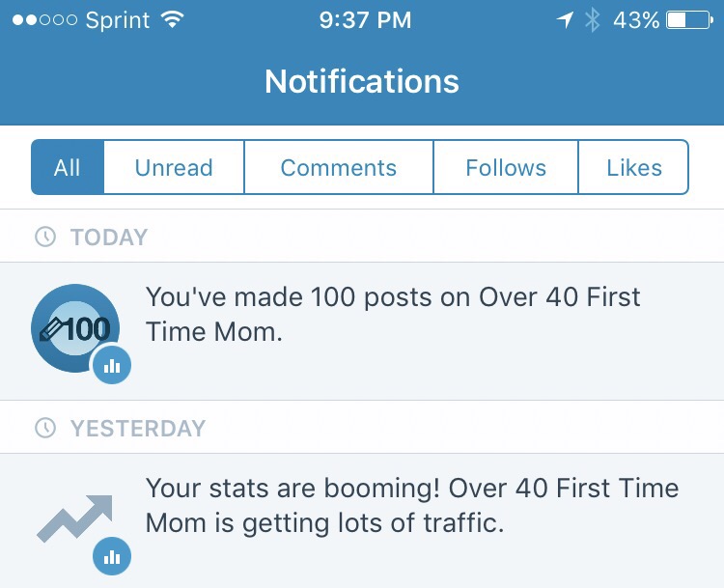724x588 pixels.
Task: Tap the rising traffic arrow icon
Action: [x=75, y=518]
